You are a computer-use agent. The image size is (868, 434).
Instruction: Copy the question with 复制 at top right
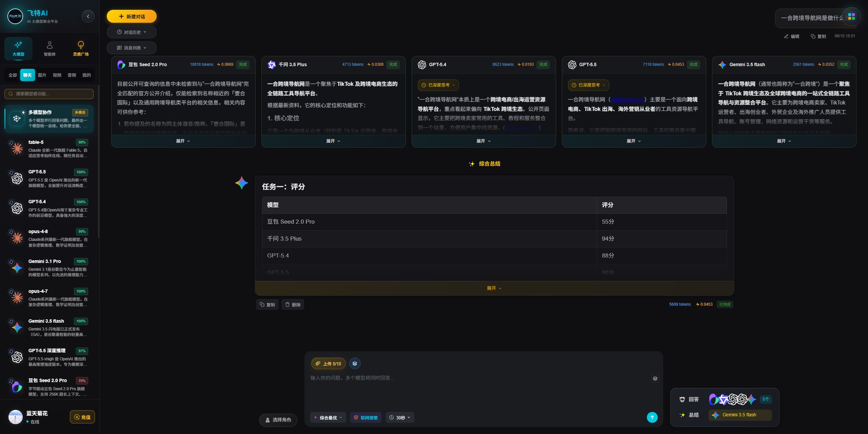click(818, 36)
